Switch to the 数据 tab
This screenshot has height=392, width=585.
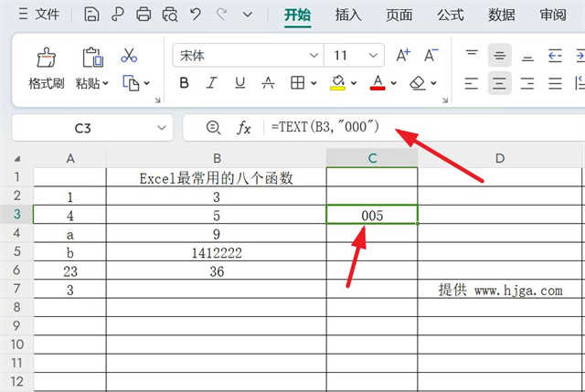pyautogui.click(x=502, y=16)
